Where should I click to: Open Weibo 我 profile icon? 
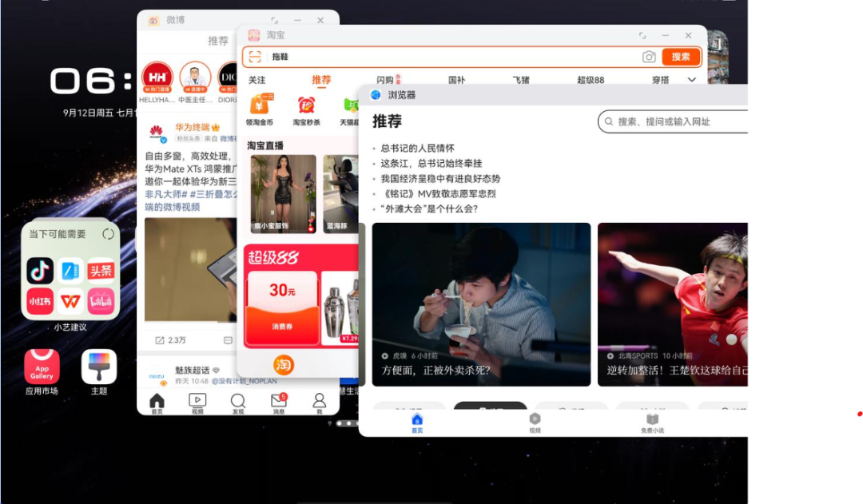pyautogui.click(x=319, y=403)
